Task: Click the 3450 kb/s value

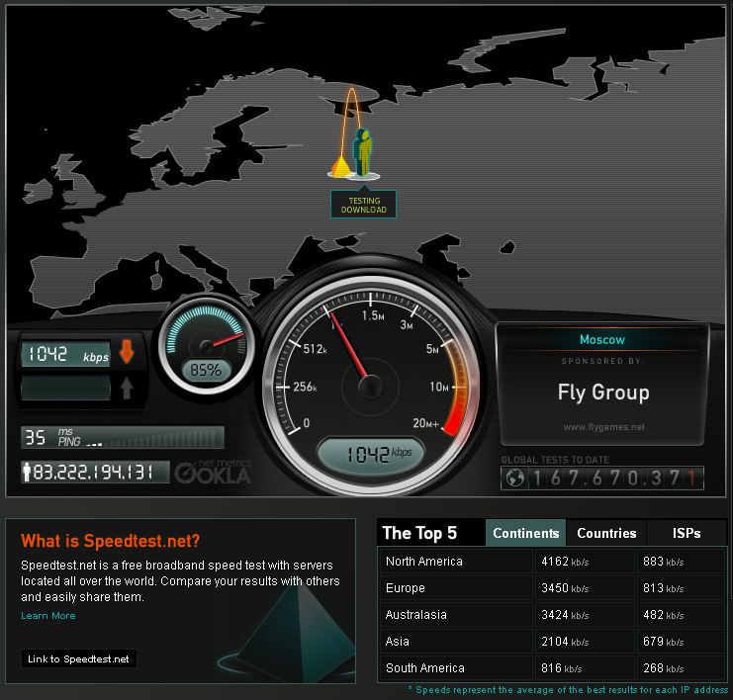Action: 565,588
